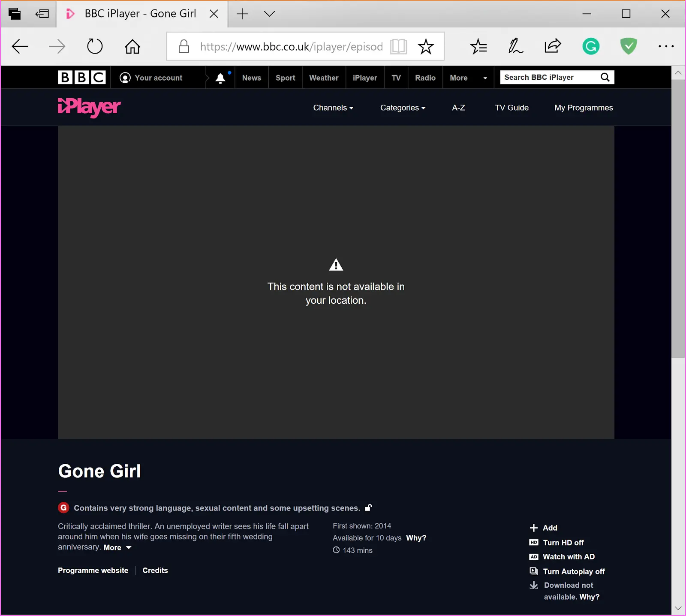Show the tab preview chevron
Viewport: 686px width, 616px height.
coord(269,14)
